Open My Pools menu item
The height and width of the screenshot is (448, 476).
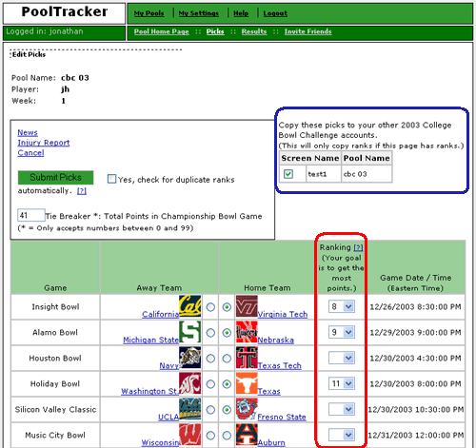point(149,13)
